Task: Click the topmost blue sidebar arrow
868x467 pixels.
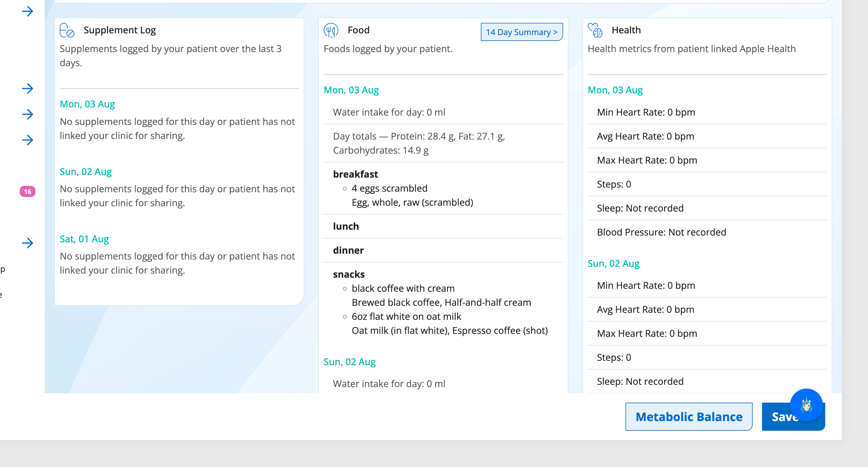Action: coord(28,11)
